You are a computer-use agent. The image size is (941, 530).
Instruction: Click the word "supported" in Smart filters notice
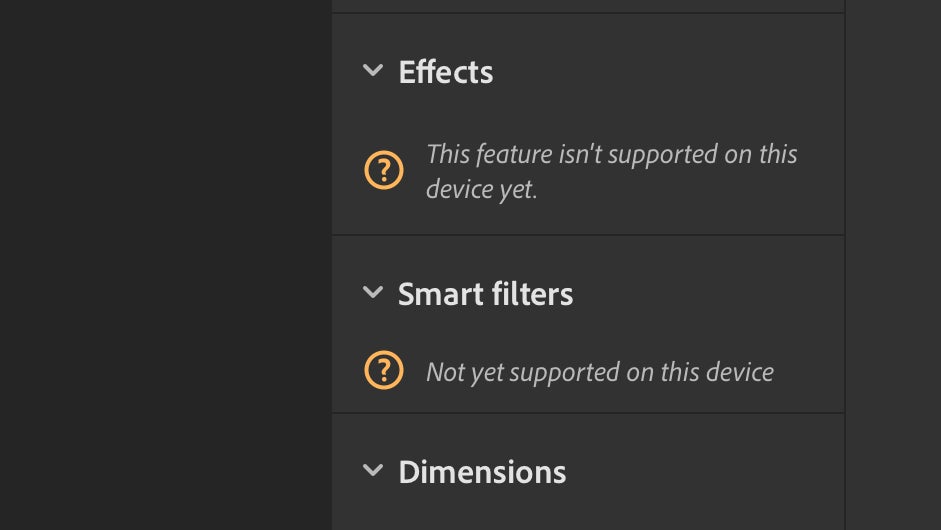click(562, 372)
